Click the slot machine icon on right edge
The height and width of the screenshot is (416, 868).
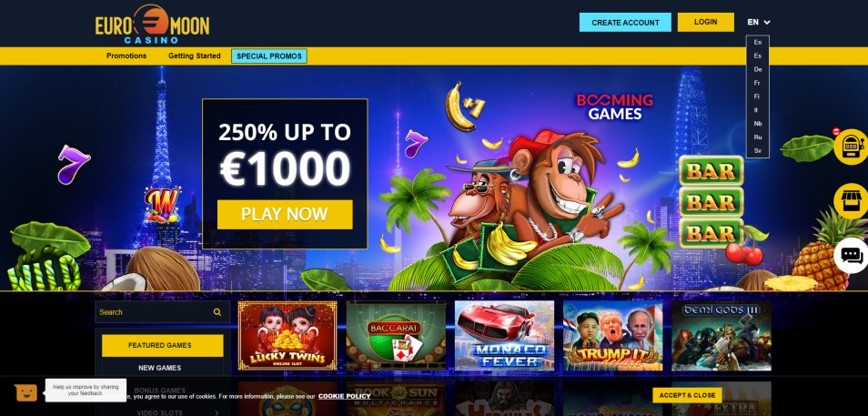851,147
